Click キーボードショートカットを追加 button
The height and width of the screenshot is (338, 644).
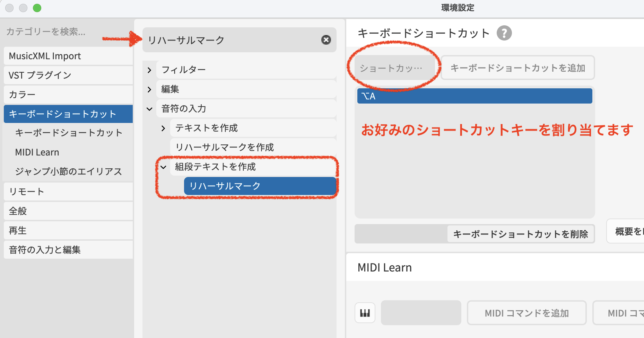point(517,68)
